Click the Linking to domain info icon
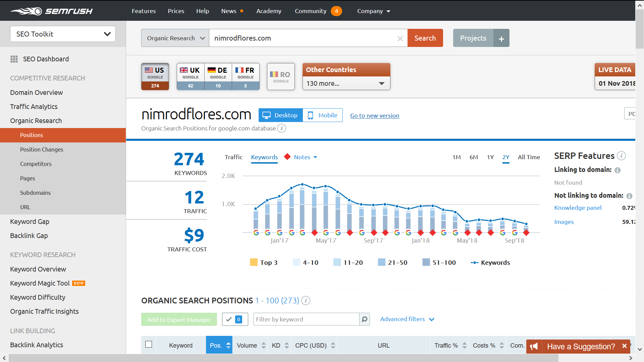 618,170
